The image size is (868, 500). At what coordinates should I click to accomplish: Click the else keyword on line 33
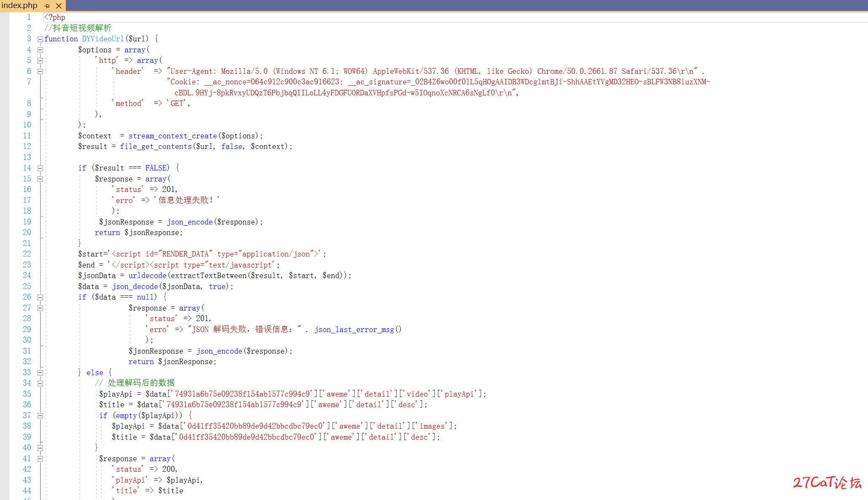click(x=95, y=373)
